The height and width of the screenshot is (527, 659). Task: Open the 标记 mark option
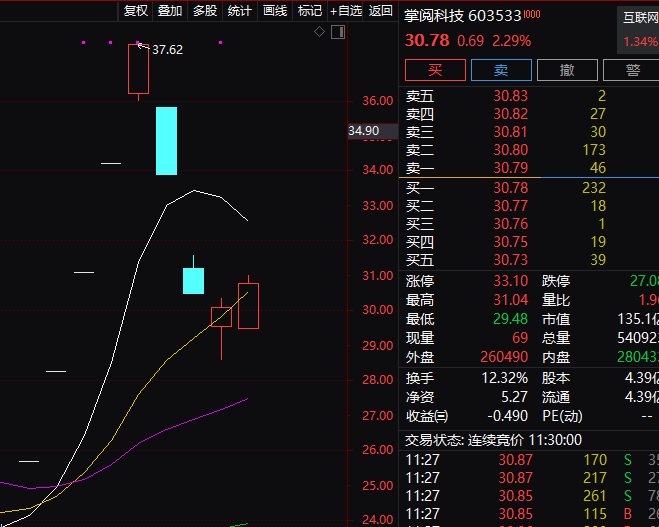click(310, 11)
